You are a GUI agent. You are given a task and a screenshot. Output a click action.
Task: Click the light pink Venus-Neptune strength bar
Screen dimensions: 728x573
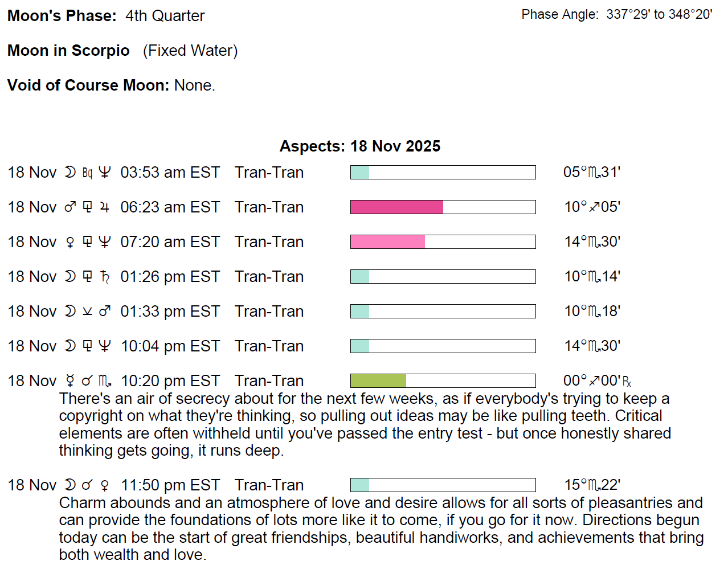coord(387,242)
